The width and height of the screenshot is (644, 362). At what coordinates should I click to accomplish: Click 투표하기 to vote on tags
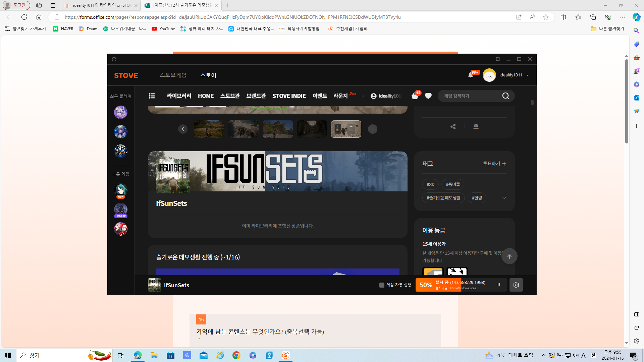pos(494,164)
